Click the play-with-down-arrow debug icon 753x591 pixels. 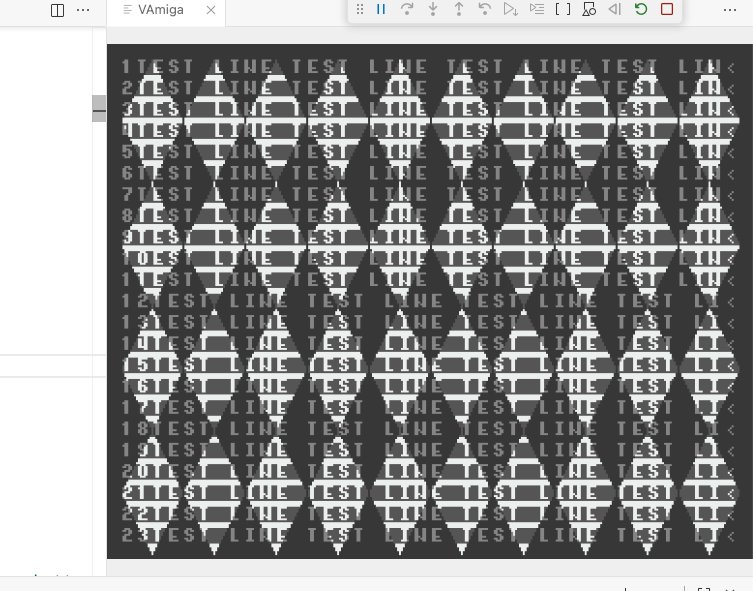click(x=510, y=9)
